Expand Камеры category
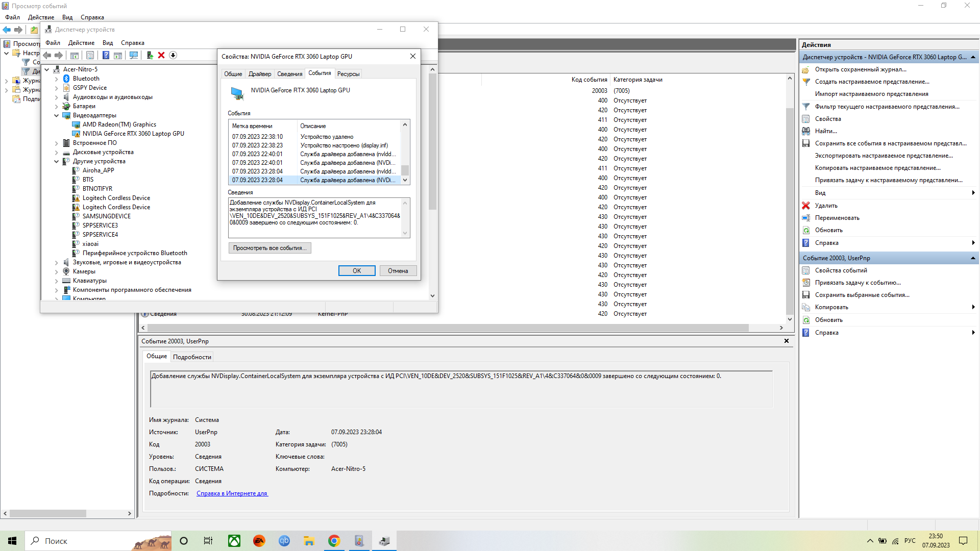Screen dimensions: 980x551 click(57, 271)
